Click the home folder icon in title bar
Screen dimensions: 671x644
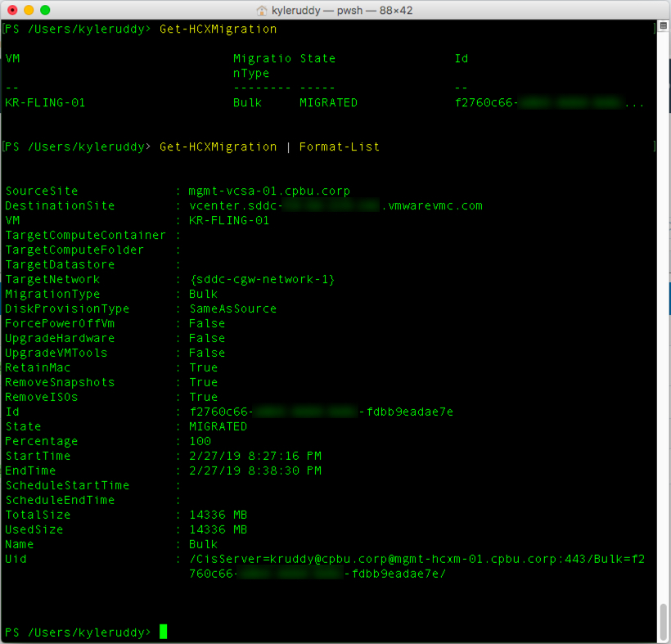tap(262, 10)
